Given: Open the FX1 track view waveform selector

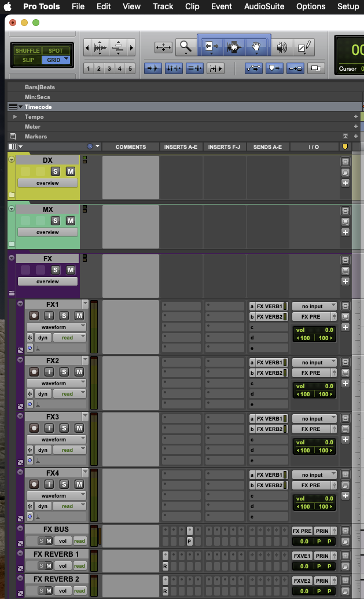Looking at the screenshot, I should click(56, 327).
